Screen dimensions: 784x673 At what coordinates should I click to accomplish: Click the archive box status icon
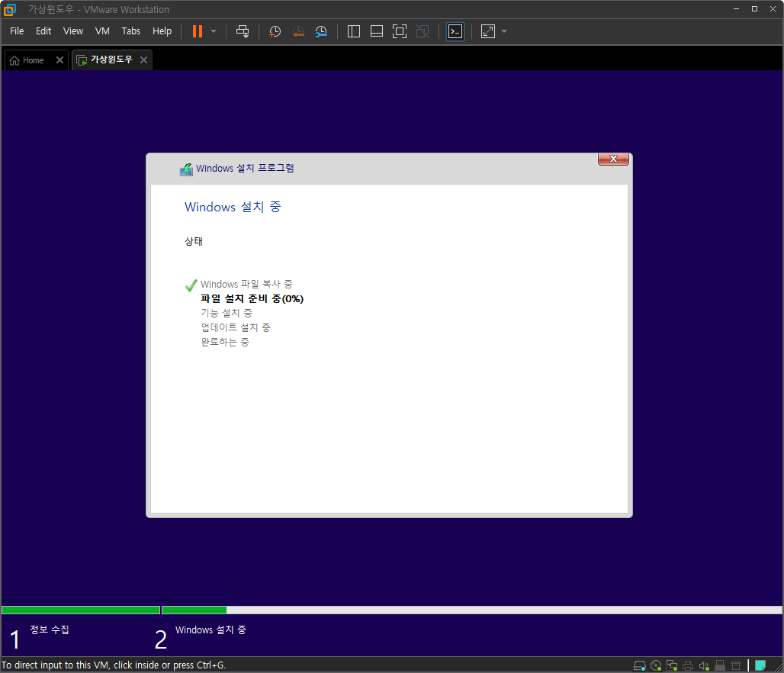[736, 665]
